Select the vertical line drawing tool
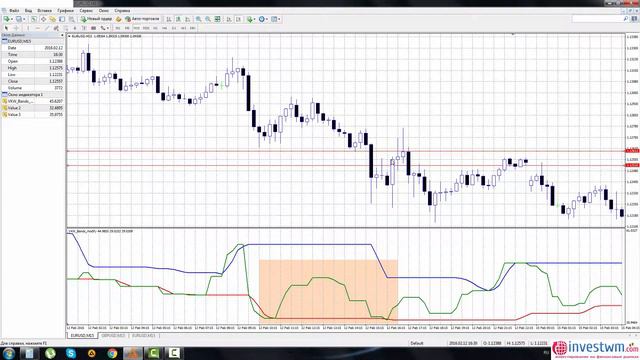 tap(28, 28)
